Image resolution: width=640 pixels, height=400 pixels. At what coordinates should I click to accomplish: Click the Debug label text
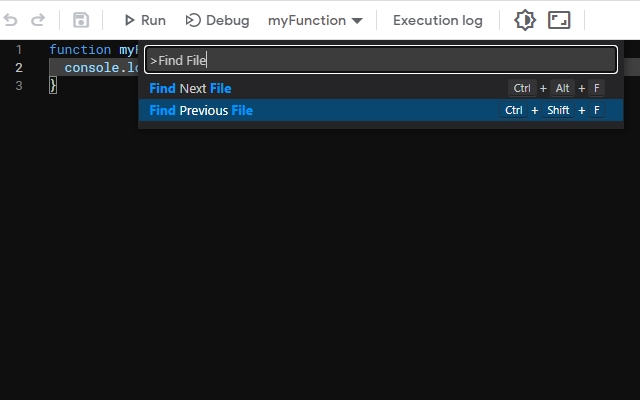click(x=227, y=20)
